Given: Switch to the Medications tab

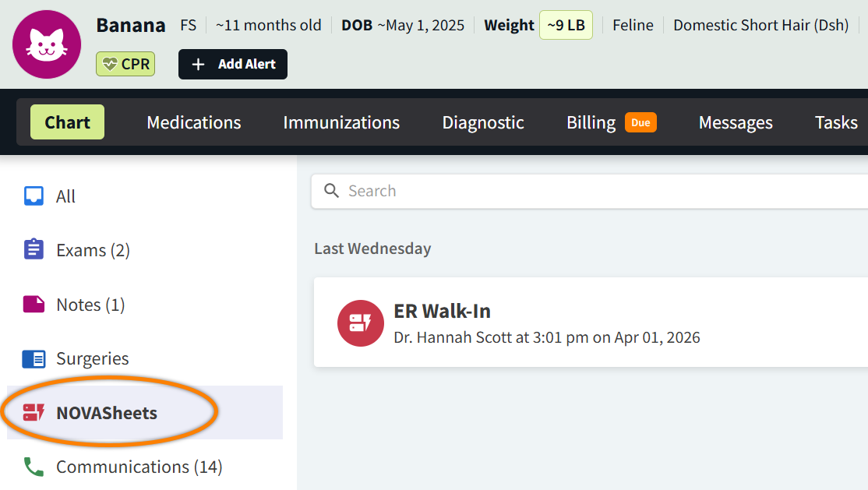Looking at the screenshot, I should point(194,122).
